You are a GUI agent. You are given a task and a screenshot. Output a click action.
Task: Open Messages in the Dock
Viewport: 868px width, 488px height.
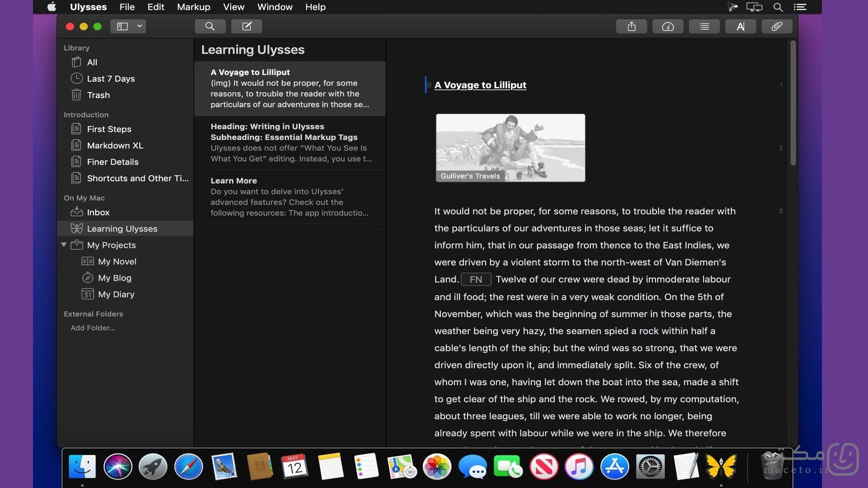[472, 466]
